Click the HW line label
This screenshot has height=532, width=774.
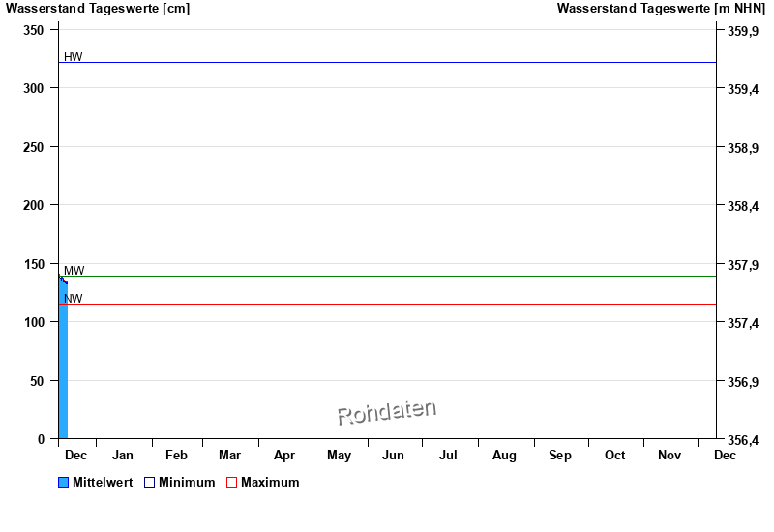tap(74, 57)
